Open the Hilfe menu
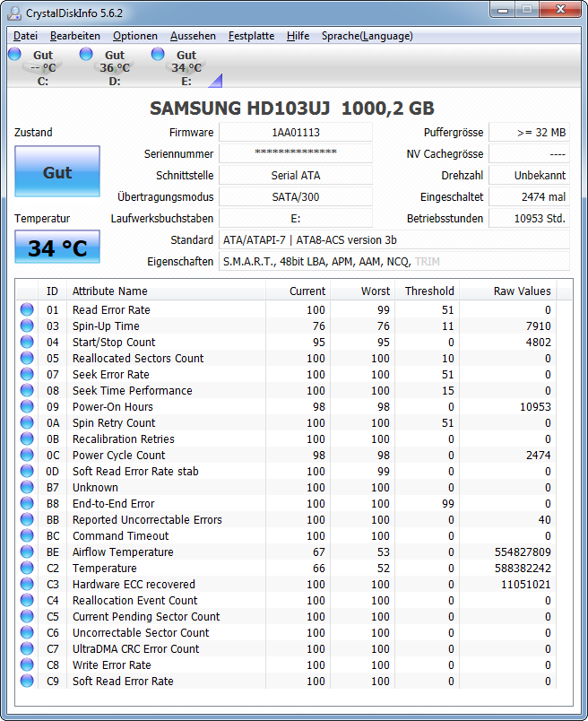588x721 pixels. (298, 36)
